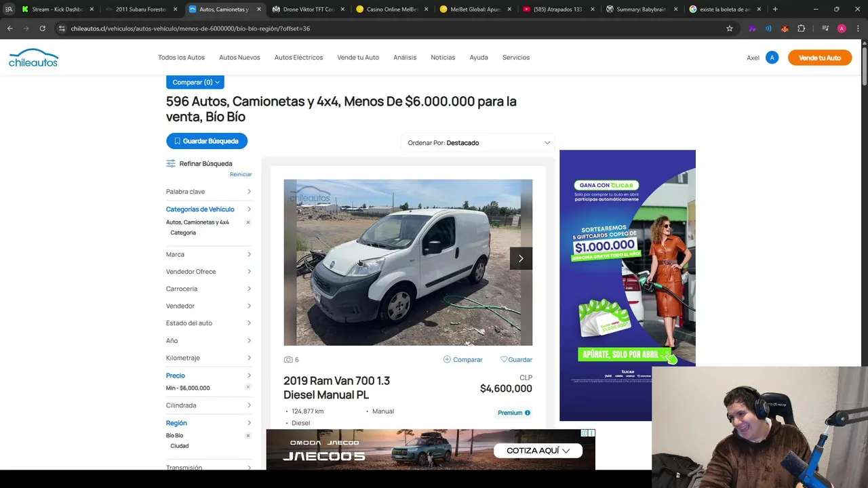Expand Categorías de Vehículo filter
Screen dimensions: 868x488
[x=209, y=209]
